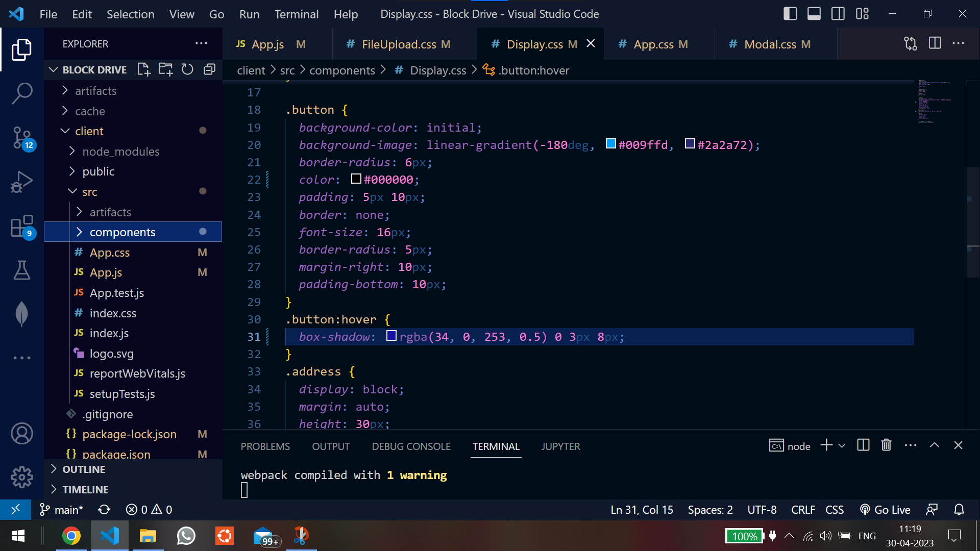
Task: Click Go Live in status bar
Action: [885, 510]
